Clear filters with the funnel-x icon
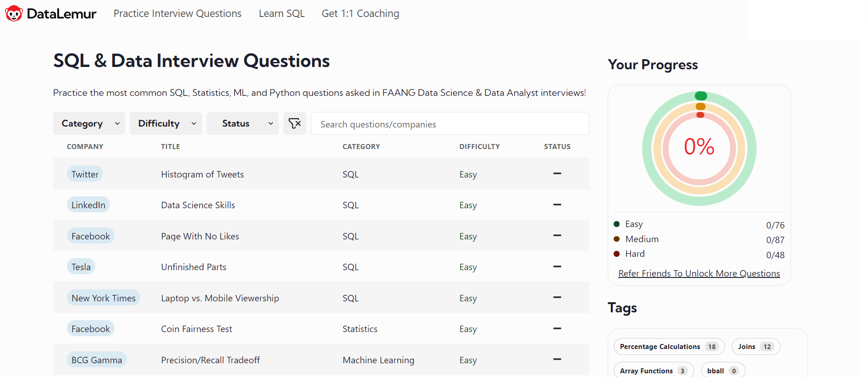The image size is (868, 377). tap(294, 123)
